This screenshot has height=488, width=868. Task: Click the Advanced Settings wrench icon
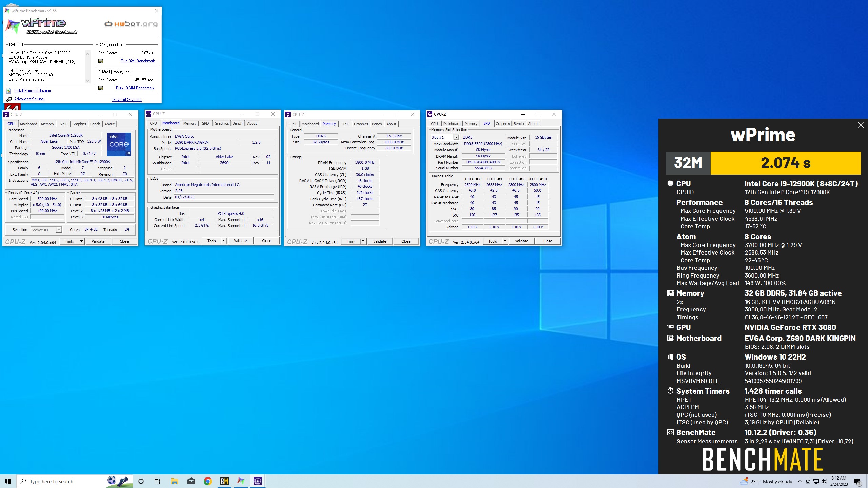tap(9, 99)
